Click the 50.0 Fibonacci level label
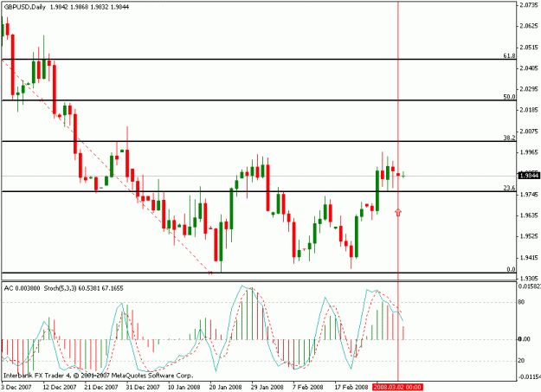This screenshot has width=541, height=392. [x=509, y=97]
